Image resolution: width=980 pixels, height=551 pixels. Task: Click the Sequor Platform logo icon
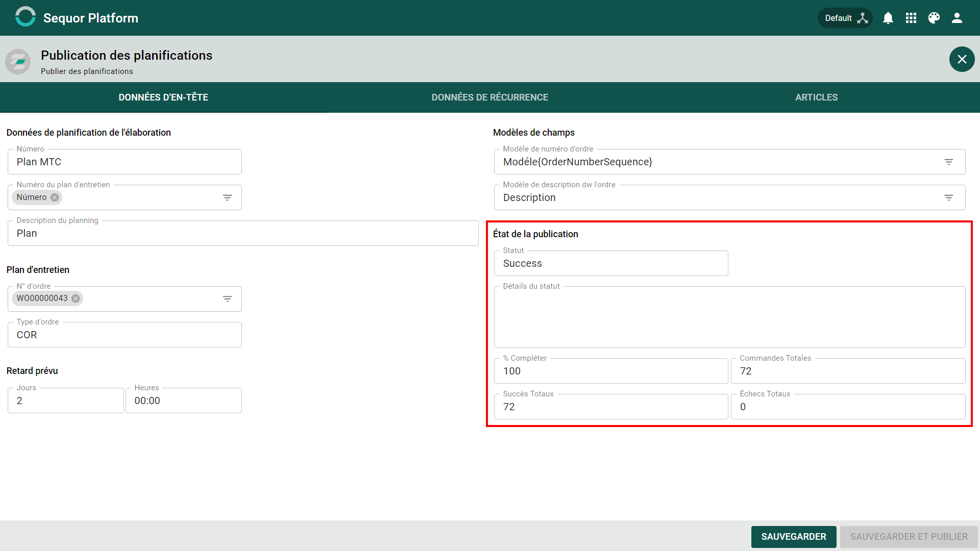point(25,17)
